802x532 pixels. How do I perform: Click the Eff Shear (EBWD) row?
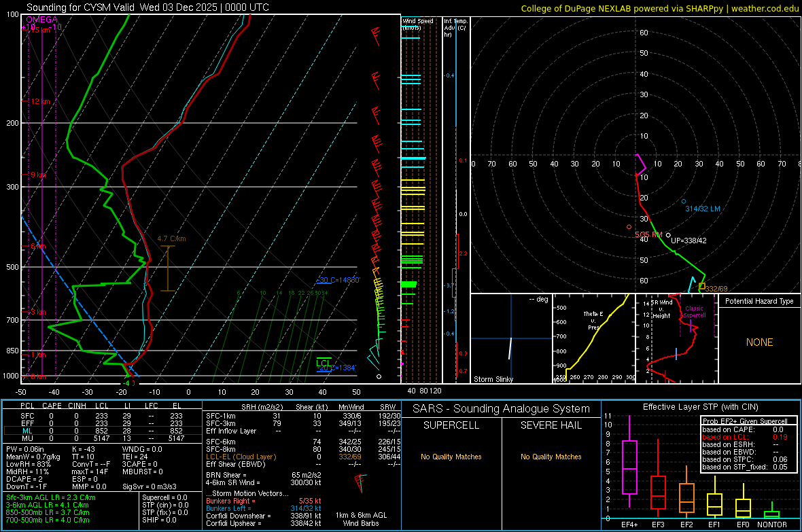coord(303,464)
